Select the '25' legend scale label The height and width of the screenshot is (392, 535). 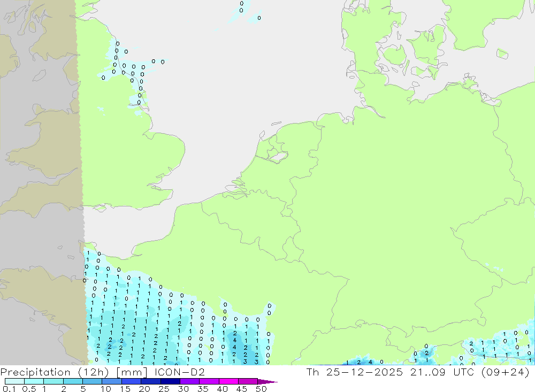[164, 389]
